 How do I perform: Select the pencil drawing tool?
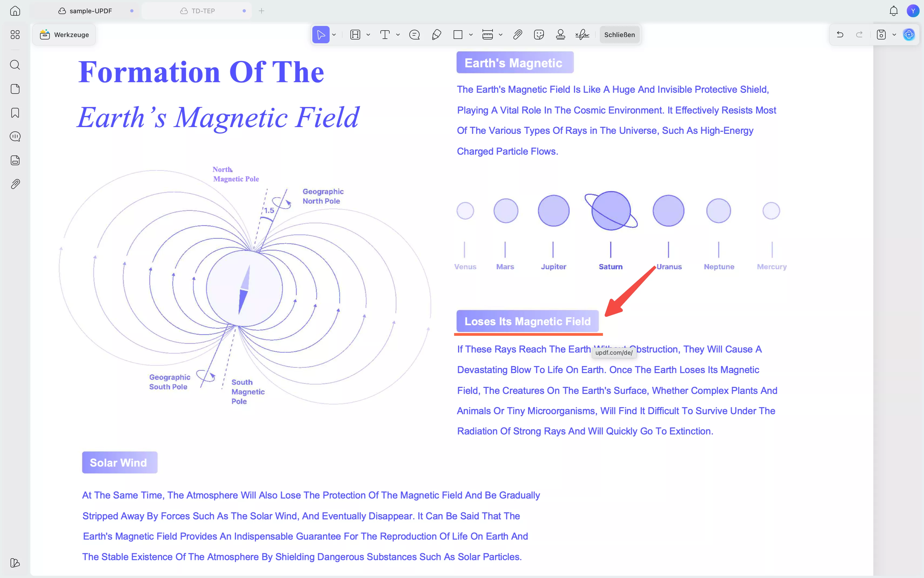point(436,35)
